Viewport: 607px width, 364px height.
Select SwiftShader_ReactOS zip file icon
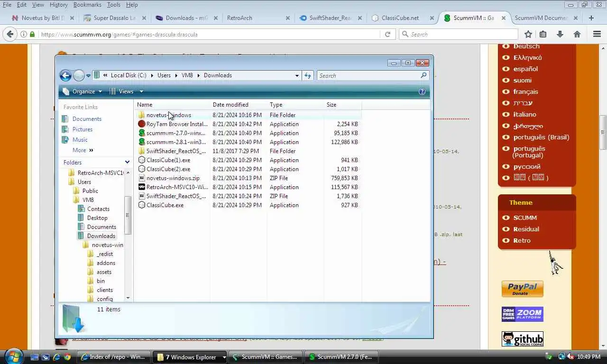point(141,196)
